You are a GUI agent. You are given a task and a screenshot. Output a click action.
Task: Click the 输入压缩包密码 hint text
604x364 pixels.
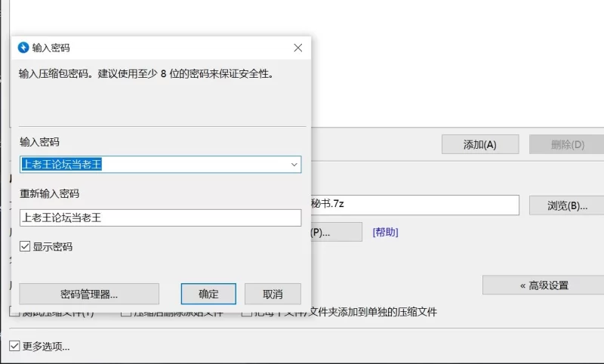click(146, 73)
